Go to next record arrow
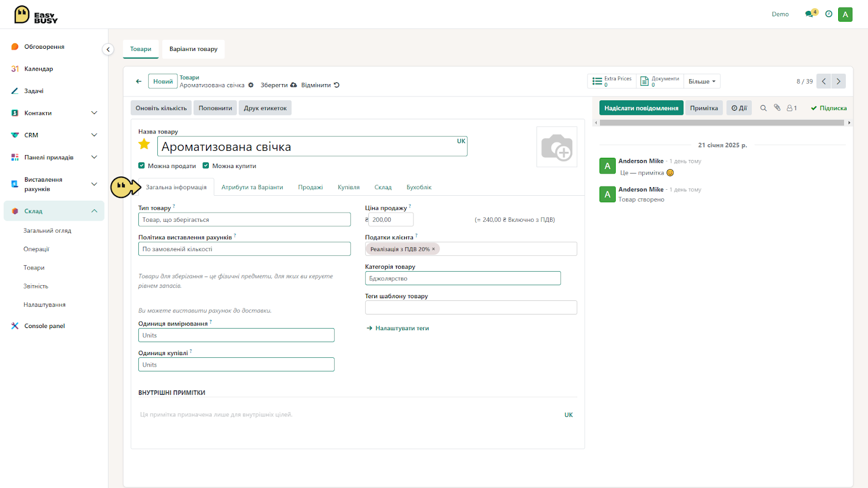The width and height of the screenshot is (868, 488). (838, 81)
